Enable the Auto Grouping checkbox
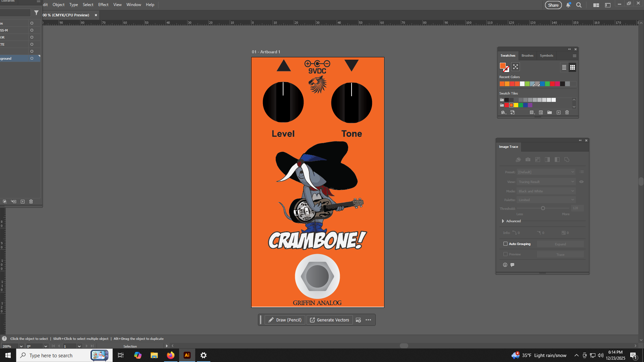This screenshot has width=644, height=362. [505, 244]
